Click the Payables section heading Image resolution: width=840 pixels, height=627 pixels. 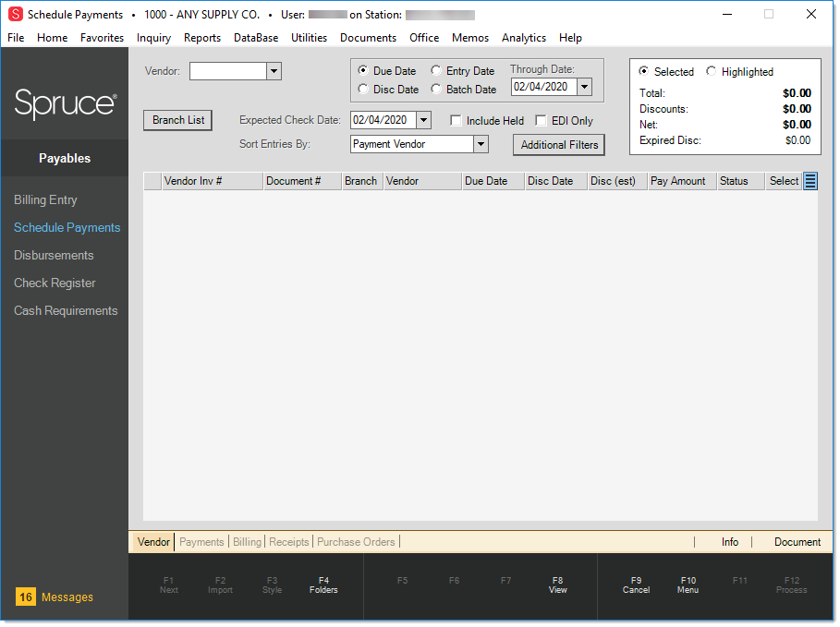[65, 159]
